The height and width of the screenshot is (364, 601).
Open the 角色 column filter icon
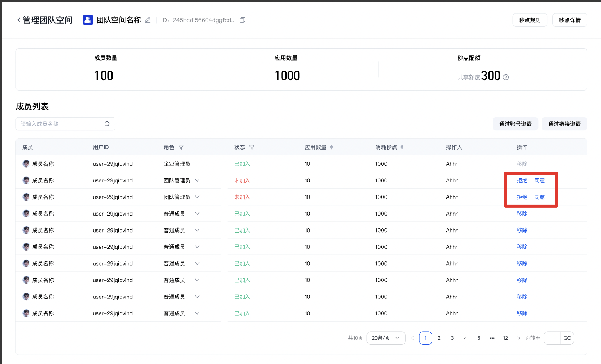(181, 147)
